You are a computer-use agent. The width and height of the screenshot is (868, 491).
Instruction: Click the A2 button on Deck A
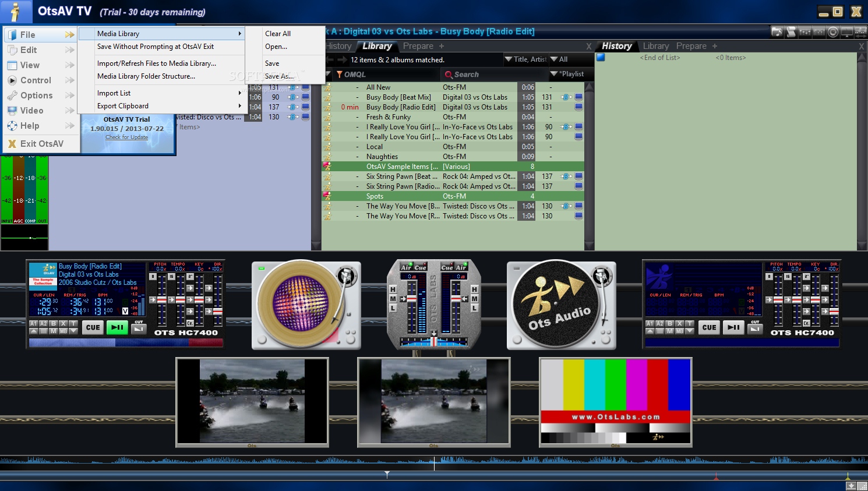pyautogui.click(x=43, y=323)
